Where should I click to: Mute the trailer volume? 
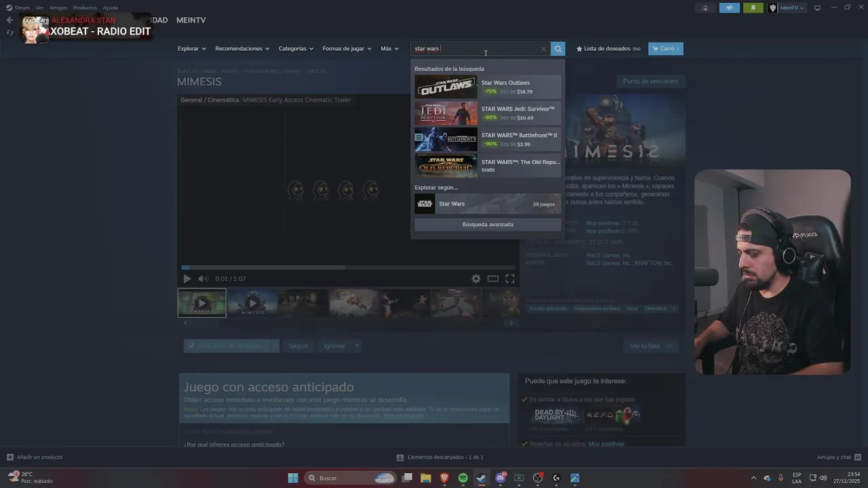coord(203,279)
